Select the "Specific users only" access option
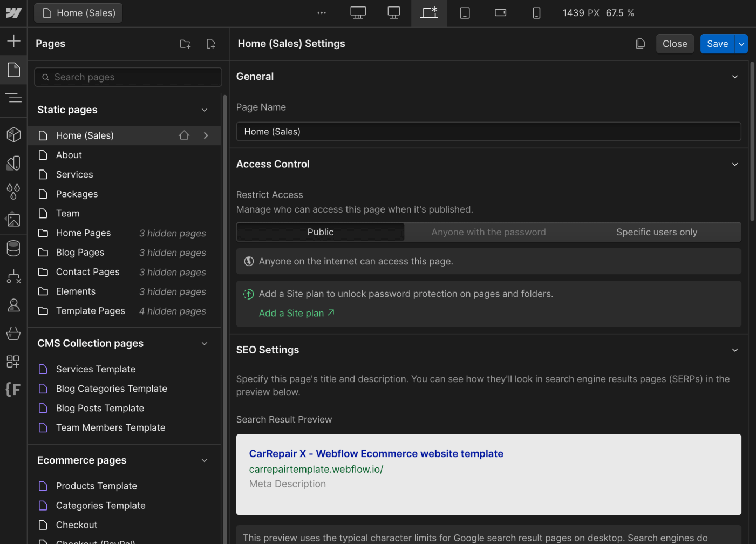This screenshot has width=756, height=544. pyautogui.click(x=656, y=232)
